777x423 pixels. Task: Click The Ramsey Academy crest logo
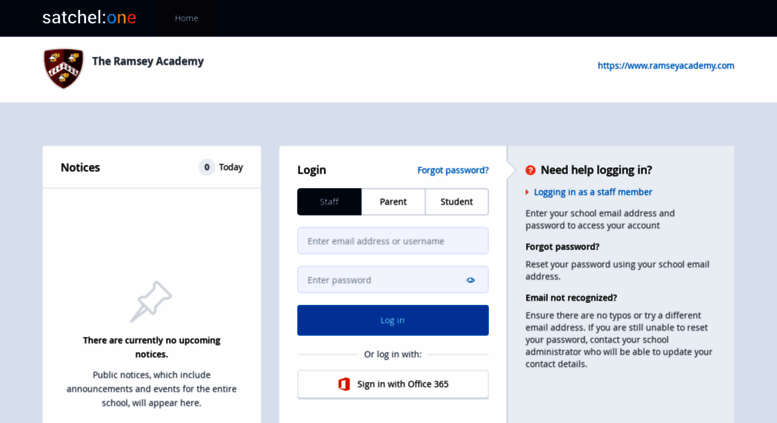coord(63,68)
